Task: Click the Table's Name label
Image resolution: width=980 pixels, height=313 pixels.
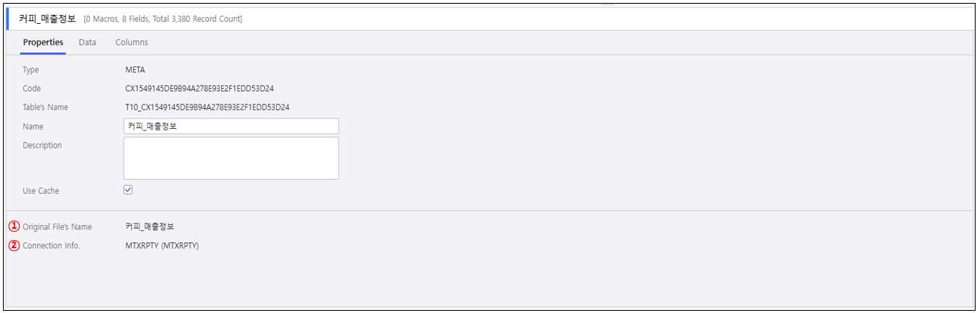Action: click(45, 107)
